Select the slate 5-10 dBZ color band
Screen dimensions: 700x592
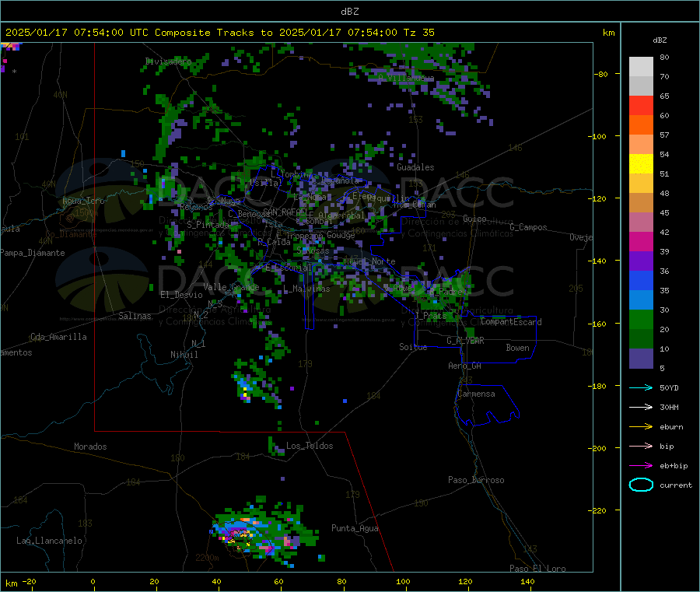click(x=641, y=359)
